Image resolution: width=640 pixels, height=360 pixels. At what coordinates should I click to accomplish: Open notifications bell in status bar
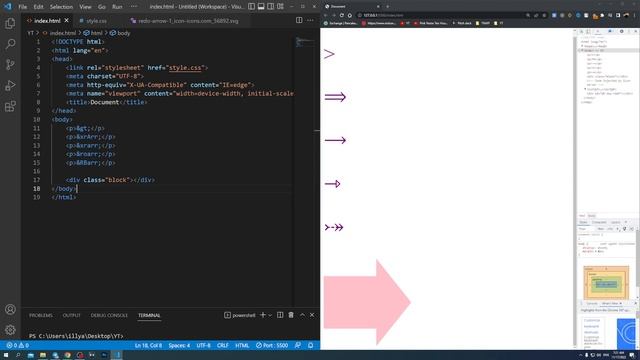point(311,345)
